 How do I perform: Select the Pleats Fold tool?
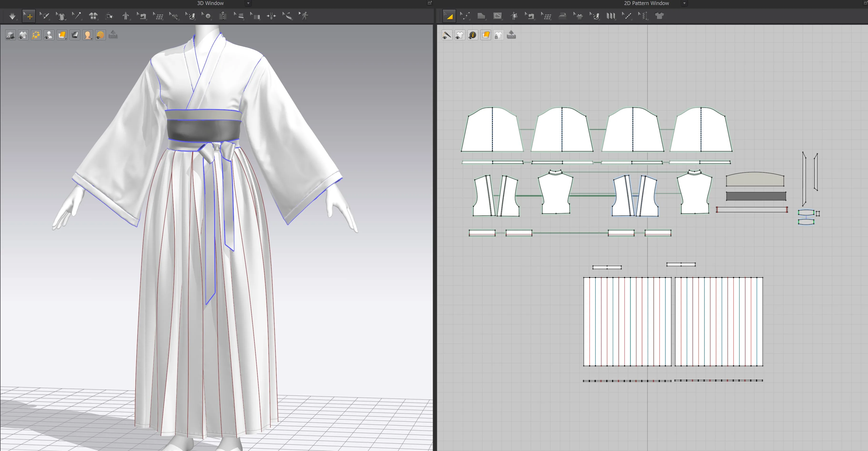coord(611,16)
